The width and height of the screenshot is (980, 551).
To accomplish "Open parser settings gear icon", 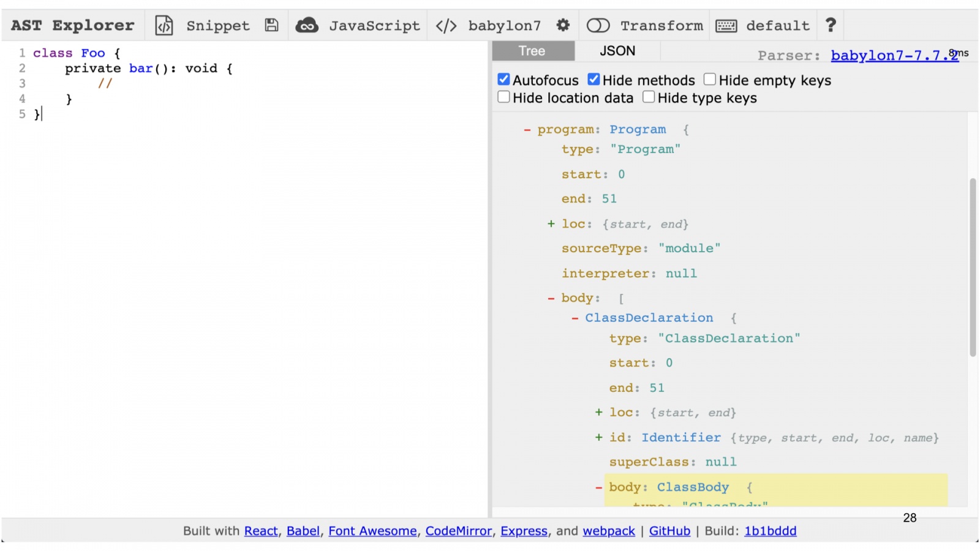I will pos(563,25).
